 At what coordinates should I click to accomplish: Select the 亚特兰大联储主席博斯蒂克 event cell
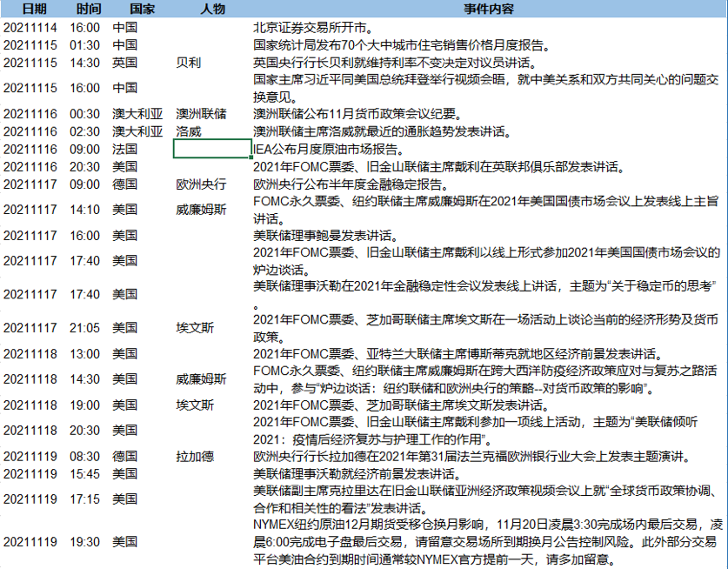pyautogui.click(x=458, y=354)
